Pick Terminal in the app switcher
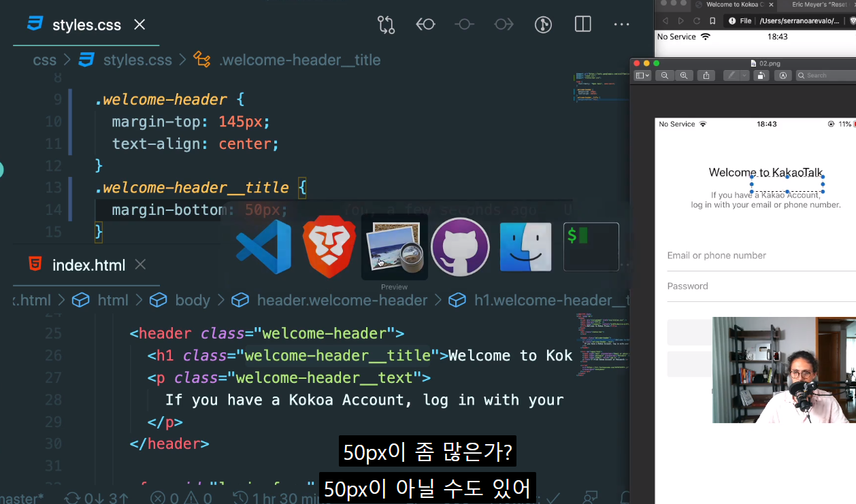856x504 pixels. 591,246
